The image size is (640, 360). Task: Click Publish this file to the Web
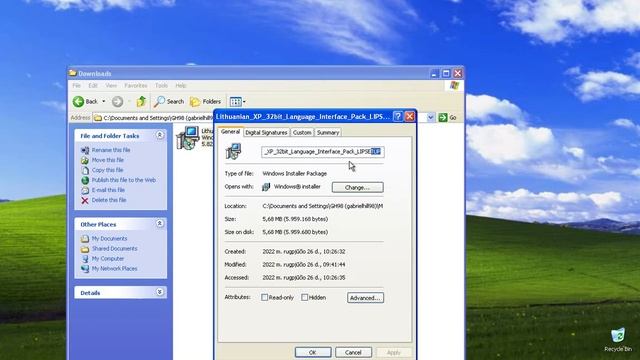coord(124,180)
